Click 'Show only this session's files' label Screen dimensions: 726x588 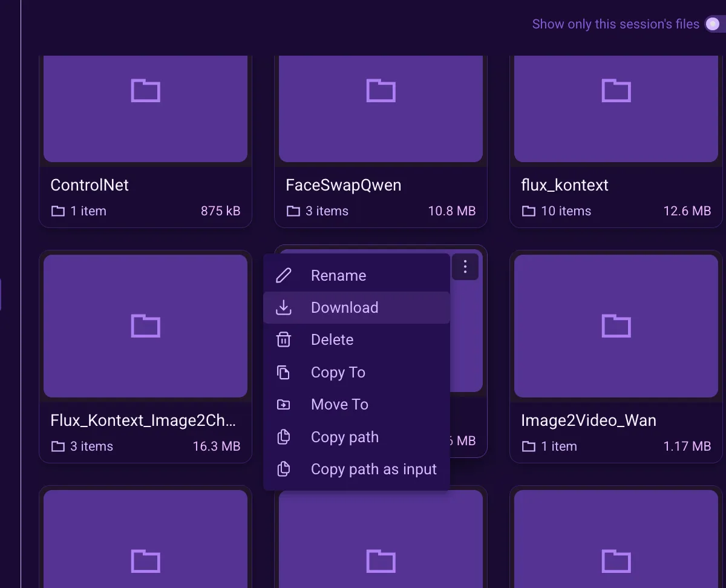pyautogui.click(x=615, y=24)
